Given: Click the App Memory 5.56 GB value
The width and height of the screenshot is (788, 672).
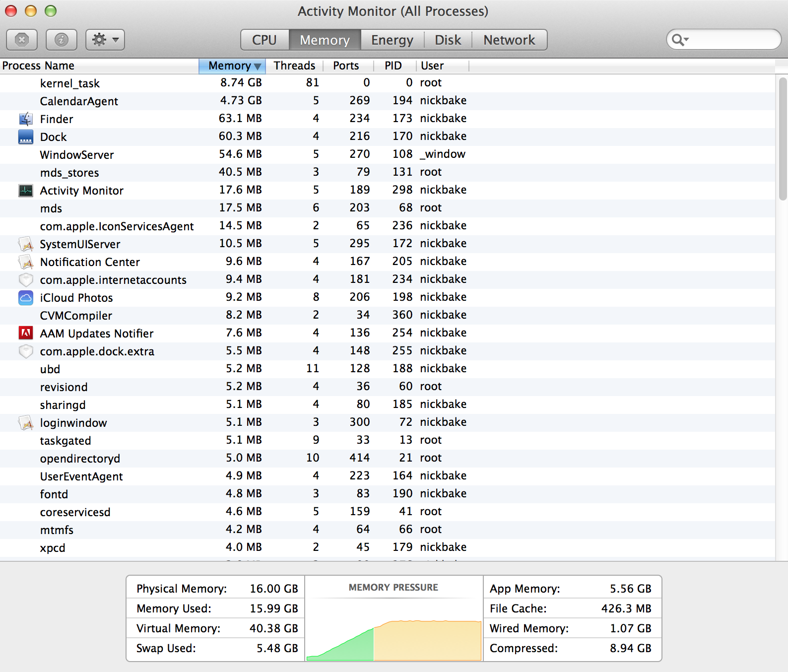Looking at the screenshot, I should 631,589.
